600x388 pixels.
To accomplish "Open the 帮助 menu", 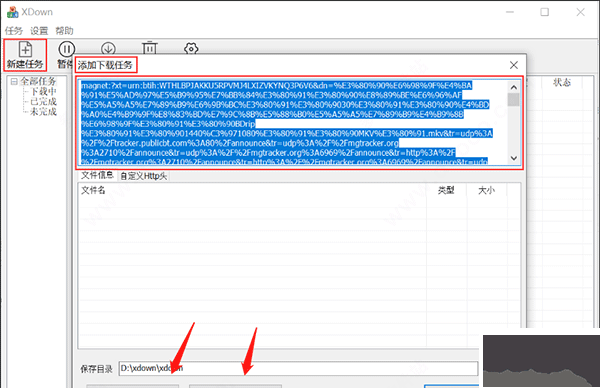I will 64,31.
